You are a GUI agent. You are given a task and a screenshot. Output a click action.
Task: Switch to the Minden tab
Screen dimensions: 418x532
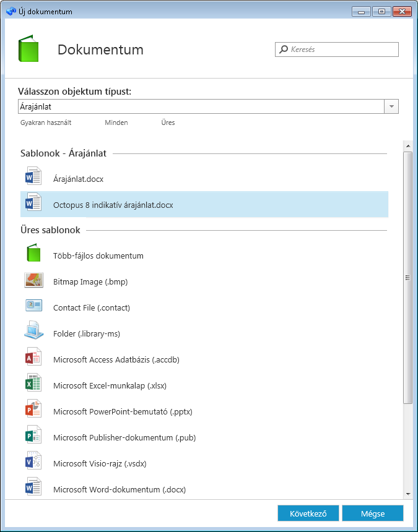[x=116, y=123]
